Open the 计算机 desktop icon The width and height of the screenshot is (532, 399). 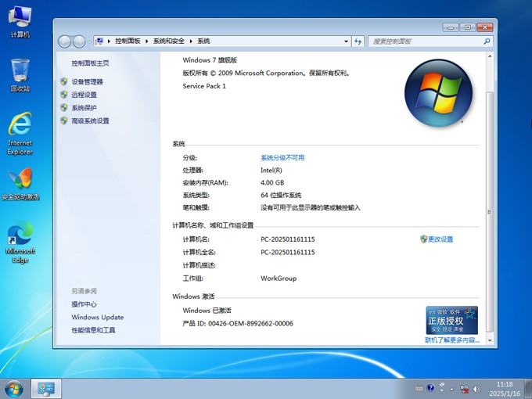click(x=20, y=22)
